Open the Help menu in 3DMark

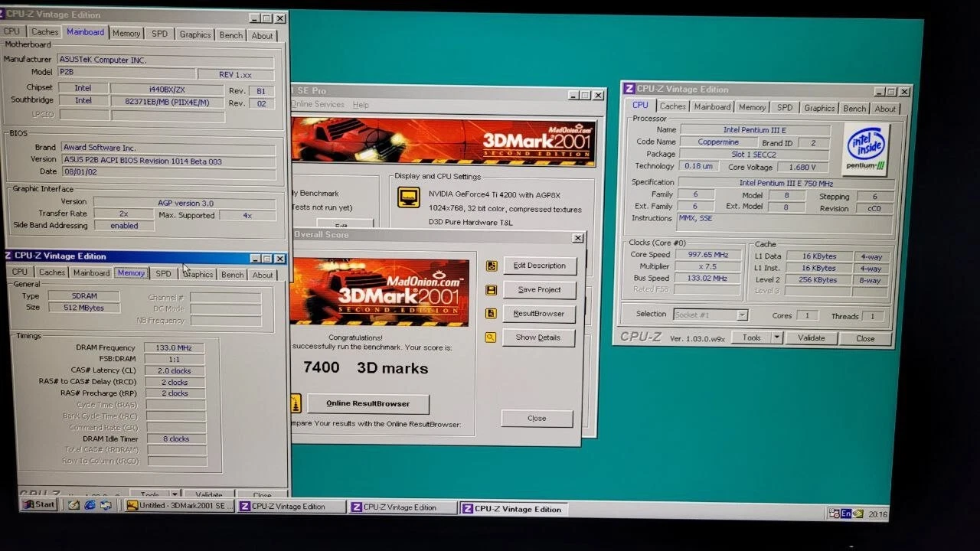click(361, 105)
